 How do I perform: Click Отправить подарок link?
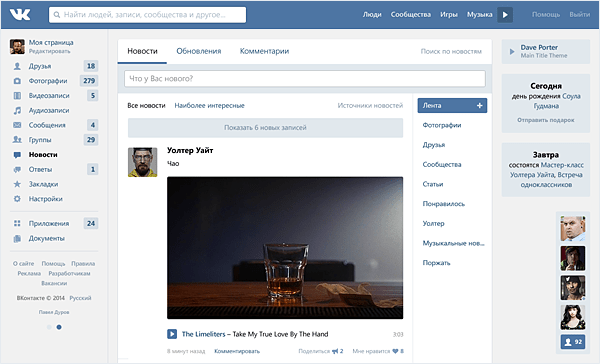tap(546, 120)
